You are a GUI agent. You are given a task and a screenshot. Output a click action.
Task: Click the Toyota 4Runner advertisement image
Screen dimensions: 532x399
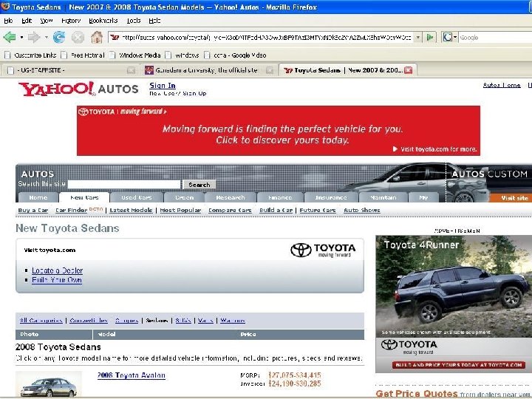coord(454,304)
